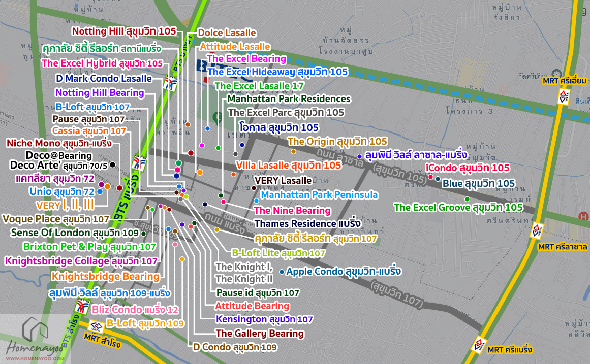Click the BTS บางนา station icon near D Mark Condo
The image size is (590, 364).
[x=170, y=83]
